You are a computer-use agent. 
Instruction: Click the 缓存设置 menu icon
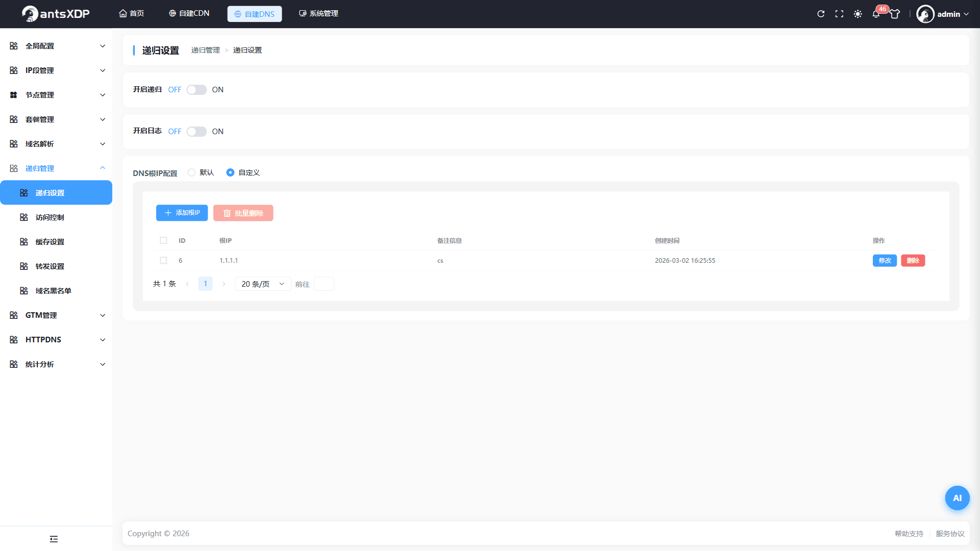point(24,242)
